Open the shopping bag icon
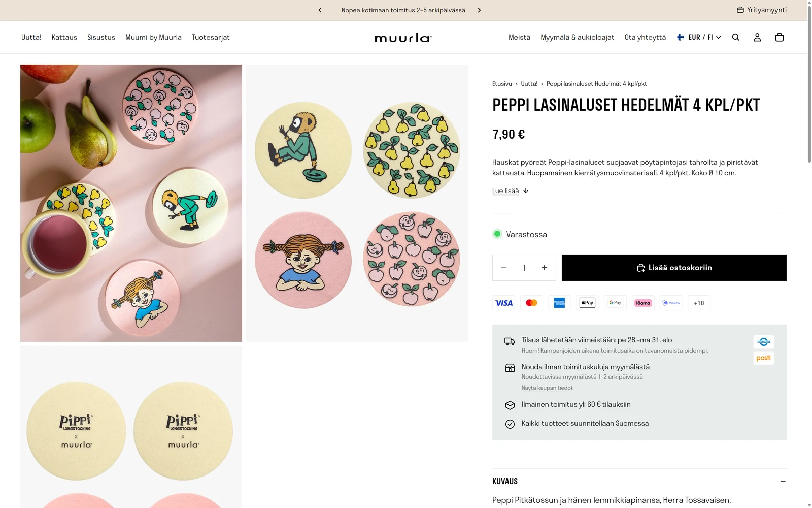The height and width of the screenshot is (508, 812). 780,37
